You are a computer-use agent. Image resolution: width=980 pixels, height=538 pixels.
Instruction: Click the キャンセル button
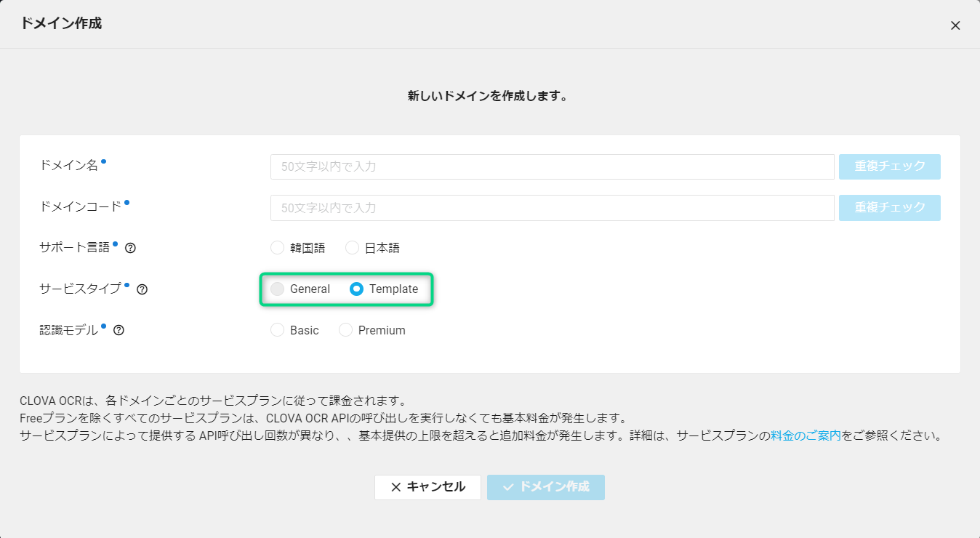(427, 487)
